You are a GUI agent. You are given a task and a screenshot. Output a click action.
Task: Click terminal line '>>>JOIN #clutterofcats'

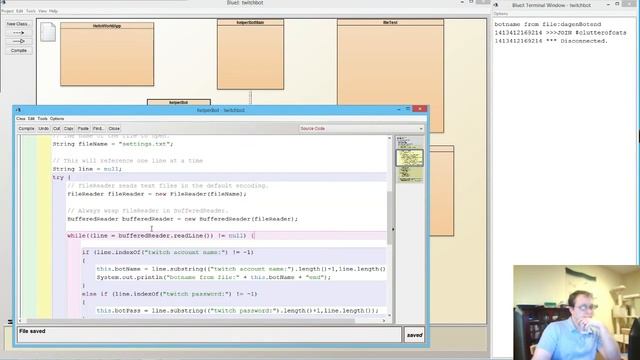560,33
